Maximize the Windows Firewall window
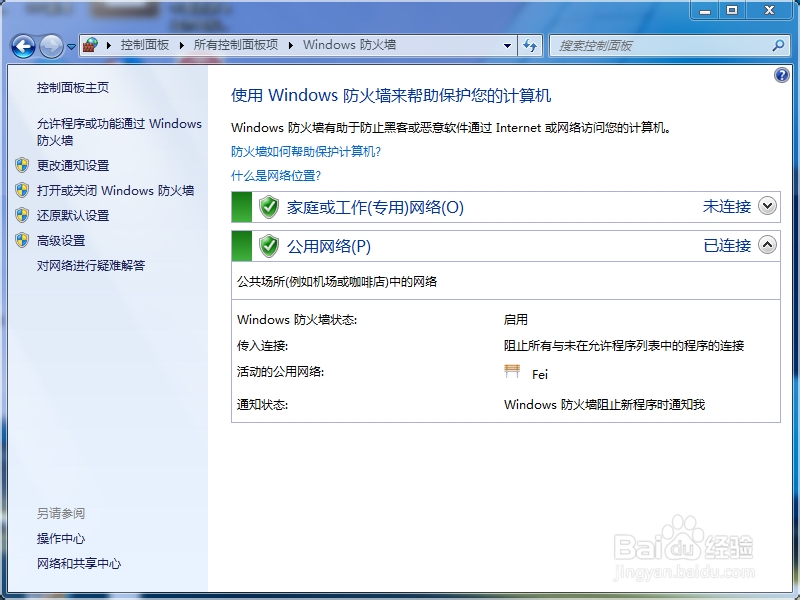Viewport: 800px width, 600px height. (x=732, y=10)
